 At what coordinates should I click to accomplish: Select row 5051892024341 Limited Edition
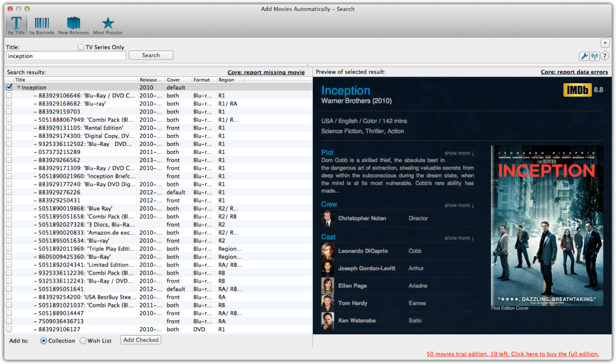point(158,265)
